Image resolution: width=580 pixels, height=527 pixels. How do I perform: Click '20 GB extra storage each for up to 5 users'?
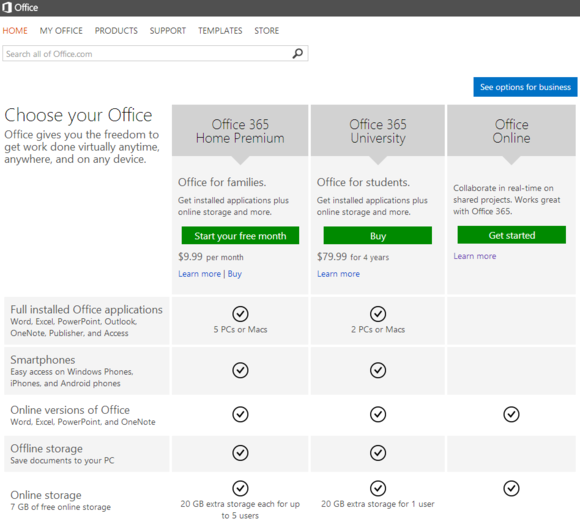point(240,510)
